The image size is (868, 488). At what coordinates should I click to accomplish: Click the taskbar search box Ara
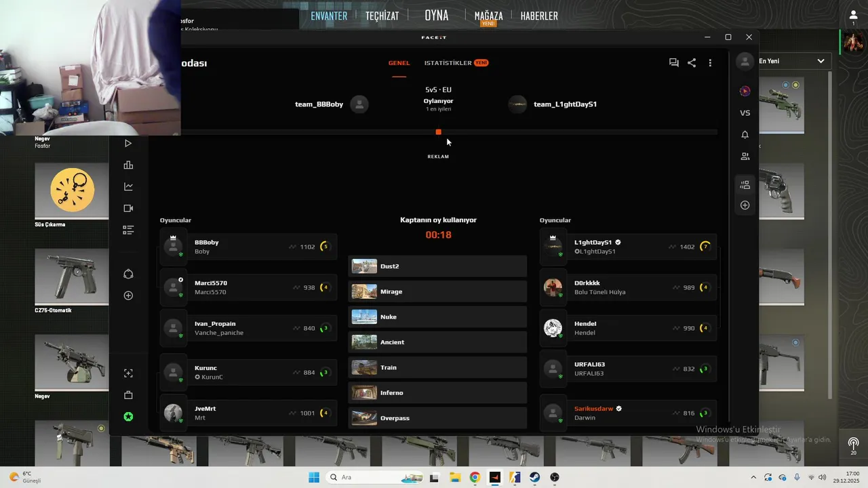coord(375,477)
